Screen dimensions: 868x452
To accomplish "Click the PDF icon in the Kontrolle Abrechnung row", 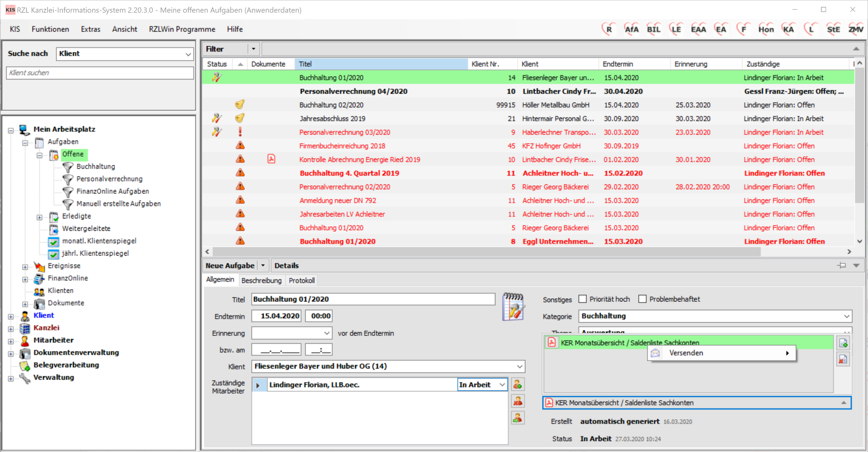I will 271,159.
